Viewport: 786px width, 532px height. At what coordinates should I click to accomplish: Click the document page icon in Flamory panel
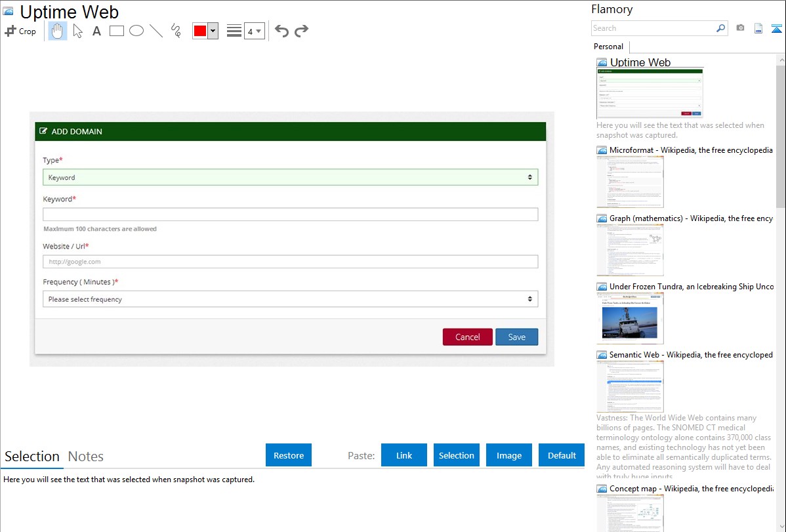[758, 28]
